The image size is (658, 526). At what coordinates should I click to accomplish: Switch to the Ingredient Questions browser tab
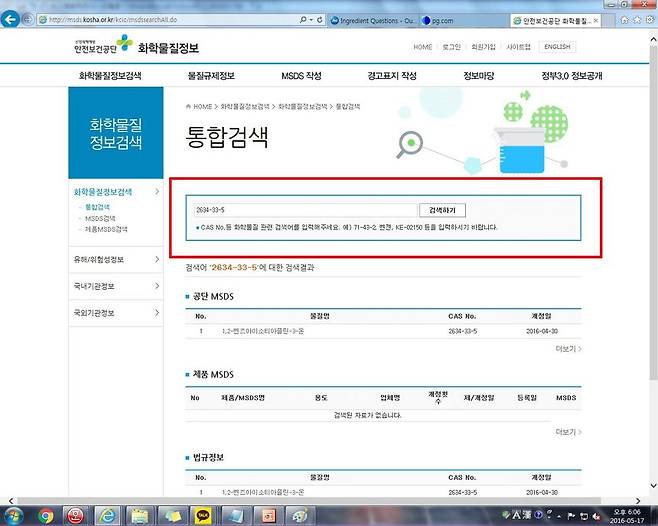coord(378,20)
